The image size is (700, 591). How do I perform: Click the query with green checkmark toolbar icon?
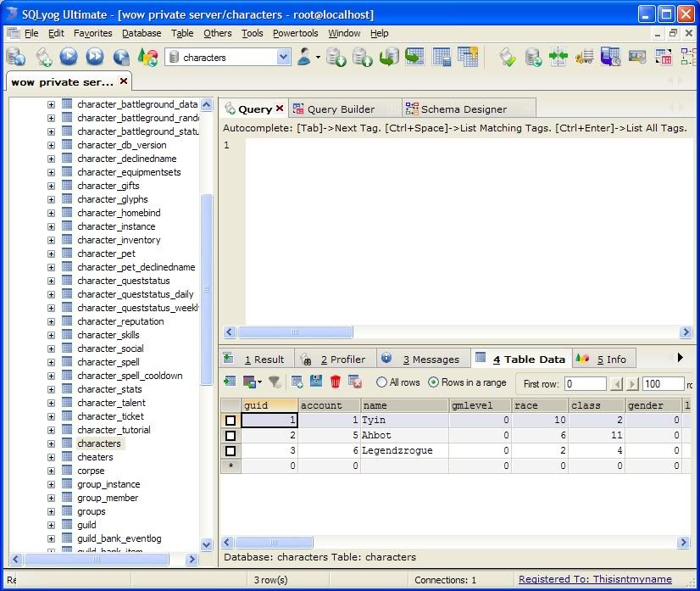[x=508, y=57]
